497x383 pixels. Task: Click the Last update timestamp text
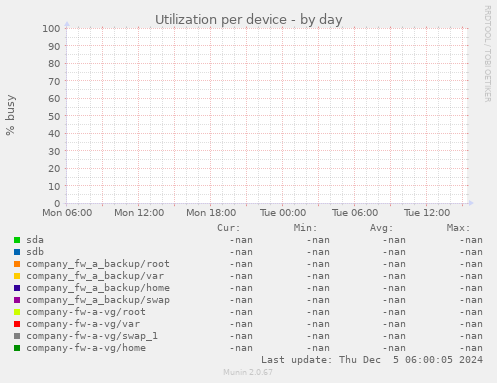tap(372, 360)
